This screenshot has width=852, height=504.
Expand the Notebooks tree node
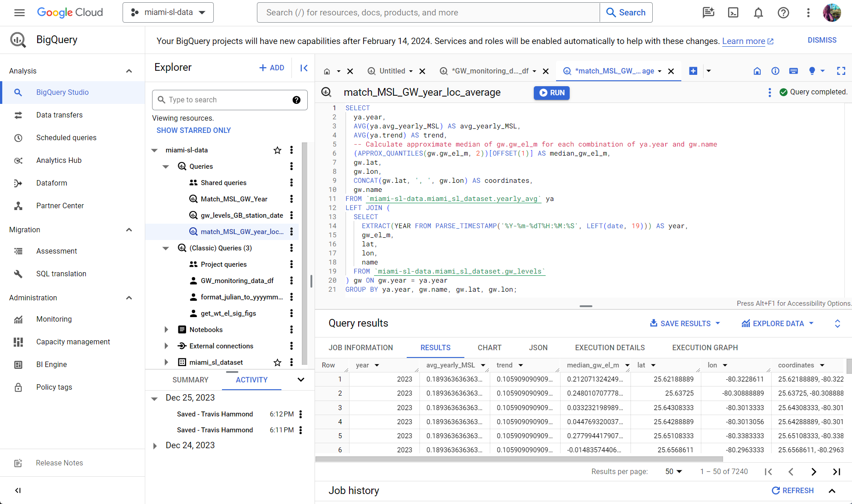(x=166, y=330)
